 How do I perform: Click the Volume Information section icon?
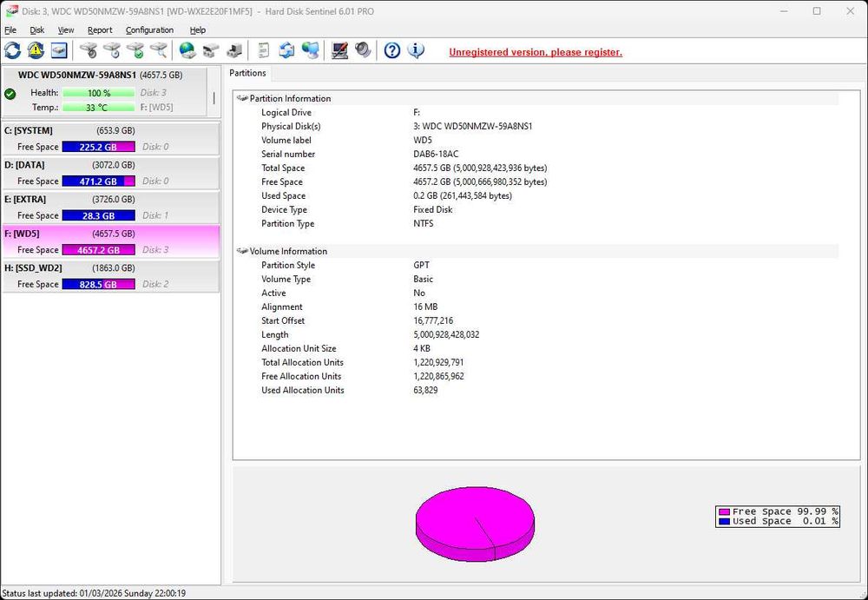pyautogui.click(x=242, y=251)
